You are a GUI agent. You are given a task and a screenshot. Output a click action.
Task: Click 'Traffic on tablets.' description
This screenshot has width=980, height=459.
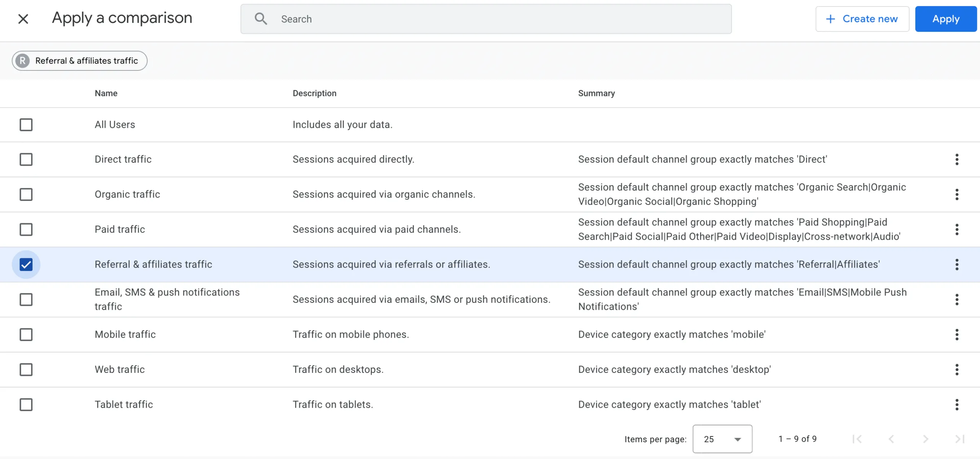click(x=333, y=405)
